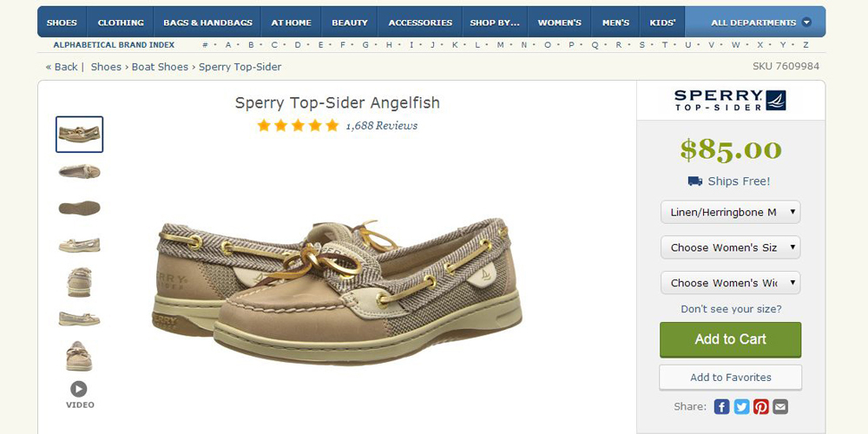Click the five-star rating
The width and height of the screenshot is (868, 434).
[x=298, y=126]
